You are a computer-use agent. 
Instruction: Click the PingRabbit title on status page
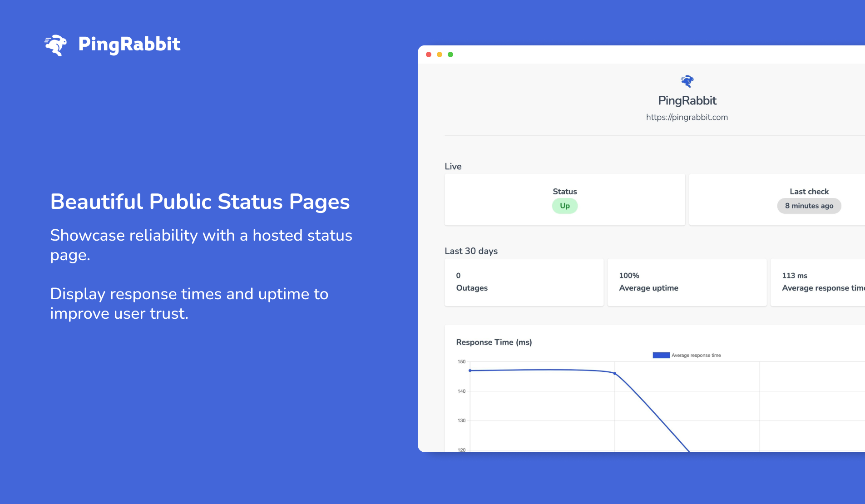pos(687,101)
